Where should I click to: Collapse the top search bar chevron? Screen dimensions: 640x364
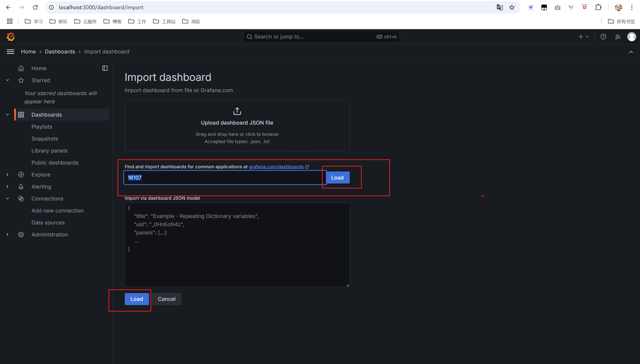631,52
